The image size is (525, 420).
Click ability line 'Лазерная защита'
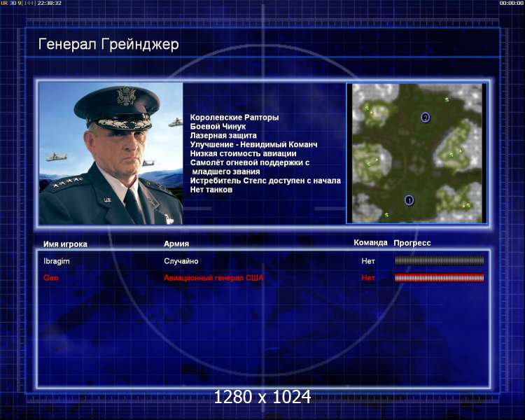pos(223,136)
